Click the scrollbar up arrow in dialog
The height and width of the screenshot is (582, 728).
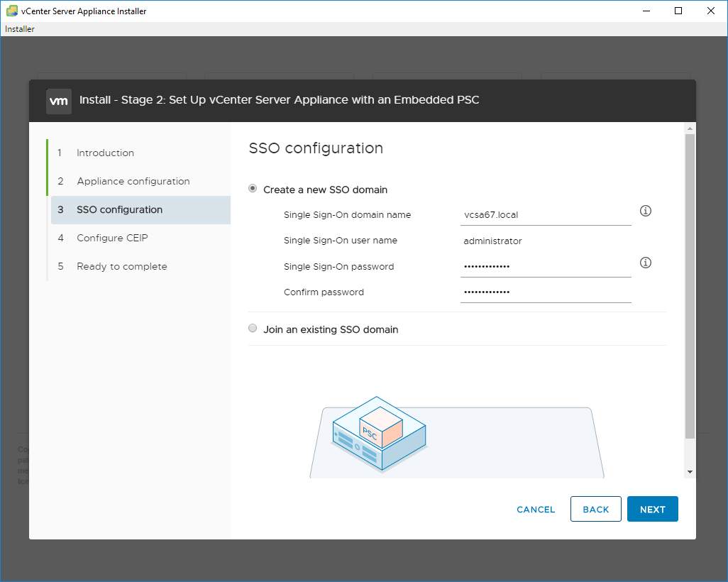pos(690,128)
